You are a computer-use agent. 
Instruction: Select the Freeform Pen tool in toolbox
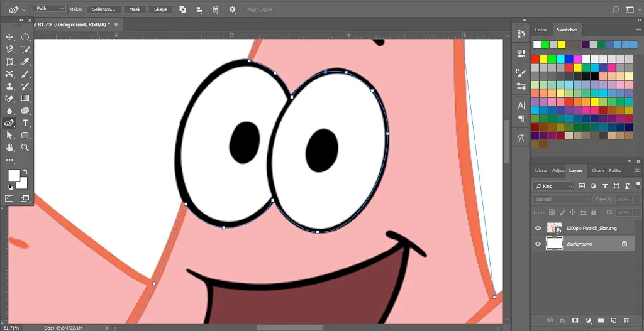tap(9, 123)
